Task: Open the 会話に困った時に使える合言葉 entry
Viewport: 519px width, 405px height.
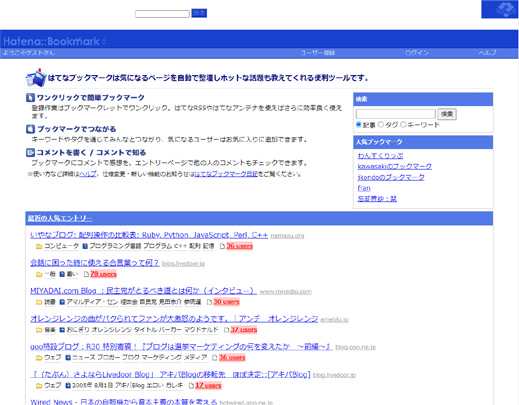Action: tap(95, 263)
